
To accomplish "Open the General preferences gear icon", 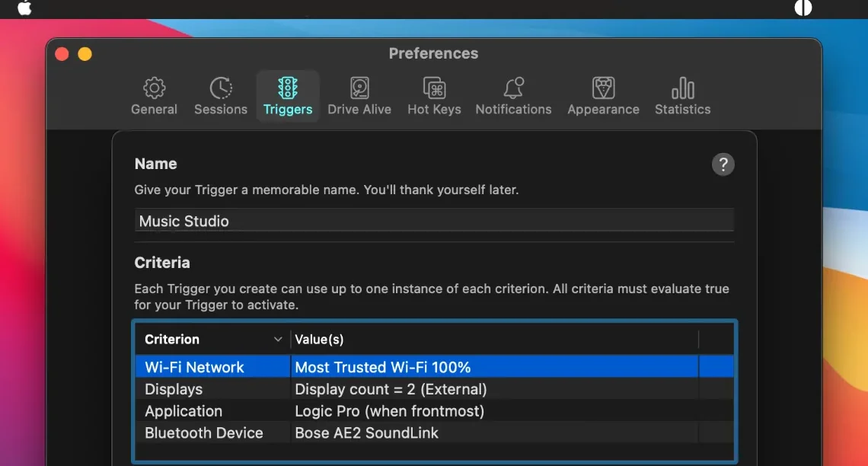I will point(154,88).
